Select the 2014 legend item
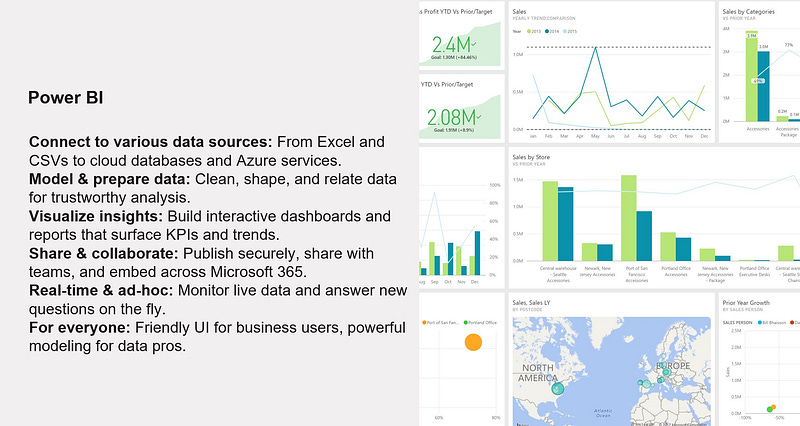Viewport: 800px width, 426px height. pos(552,32)
